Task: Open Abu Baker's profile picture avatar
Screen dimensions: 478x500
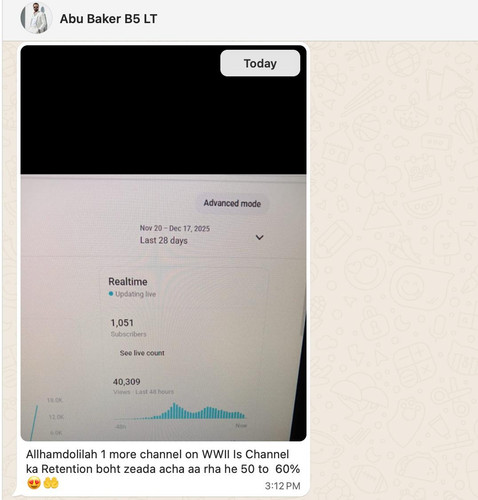Action: 36,18
